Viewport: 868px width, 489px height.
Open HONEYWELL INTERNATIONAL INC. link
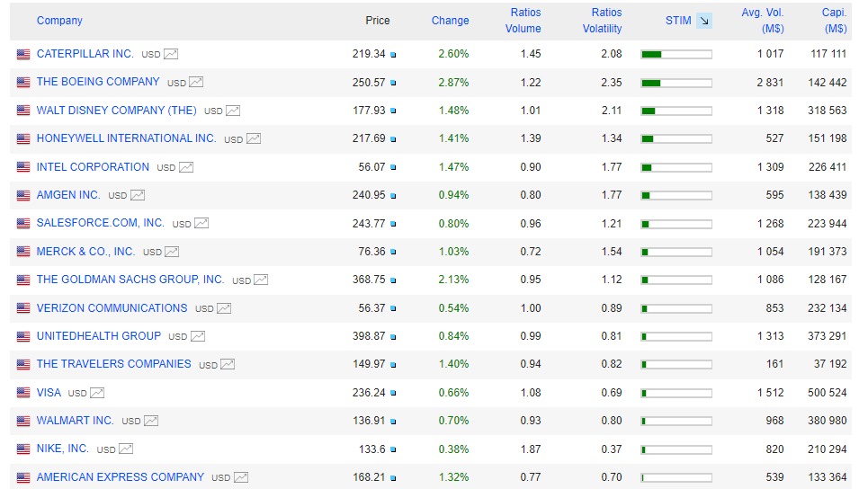tap(126, 138)
